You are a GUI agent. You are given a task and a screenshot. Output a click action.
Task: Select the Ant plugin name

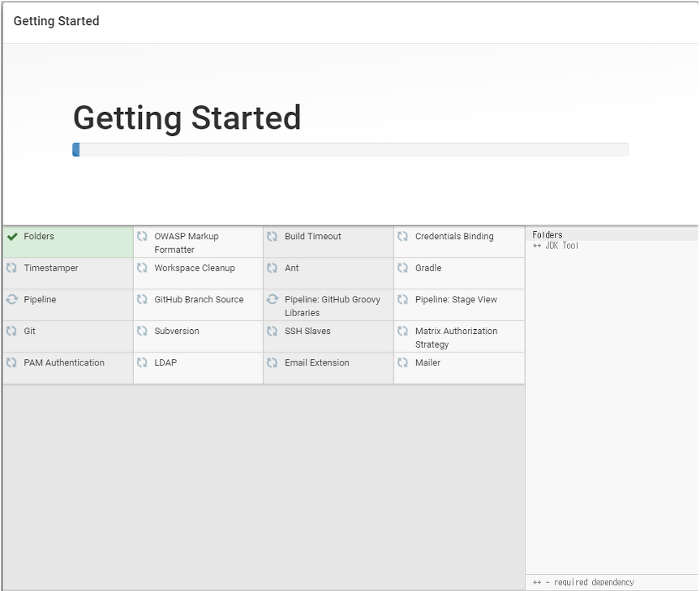292,268
